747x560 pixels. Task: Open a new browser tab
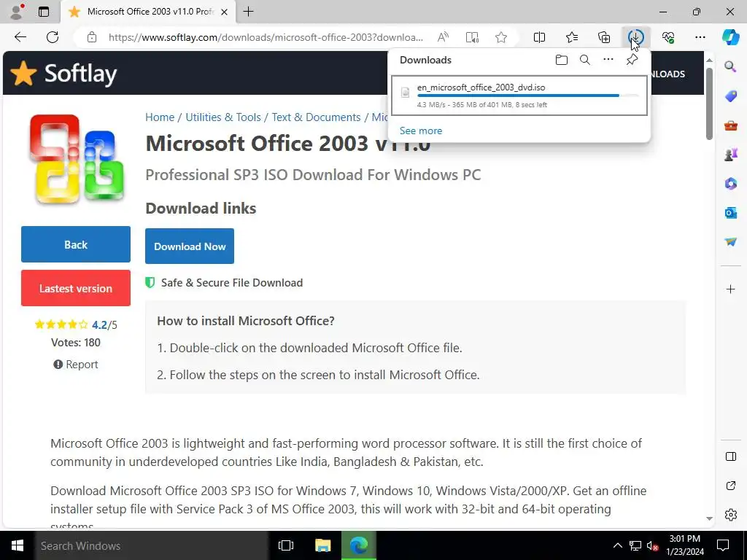click(x=248, y=12)
